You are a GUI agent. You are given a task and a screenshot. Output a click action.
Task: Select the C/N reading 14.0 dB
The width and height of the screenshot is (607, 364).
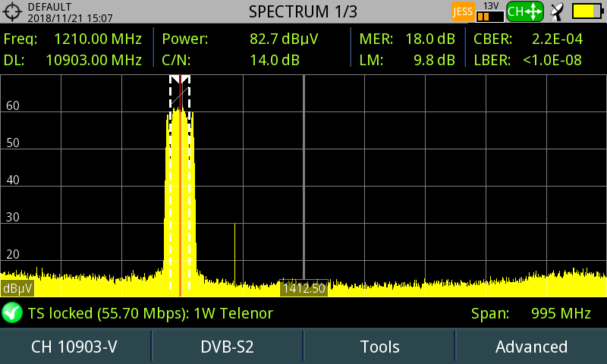coord(275,60)
